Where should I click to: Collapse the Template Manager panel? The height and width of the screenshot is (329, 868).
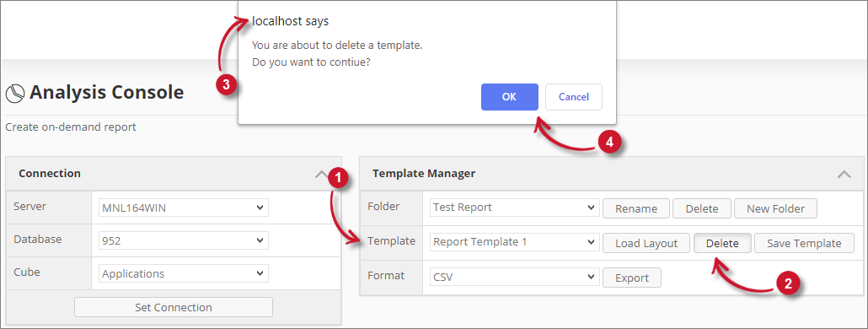[x=844, y=174]
